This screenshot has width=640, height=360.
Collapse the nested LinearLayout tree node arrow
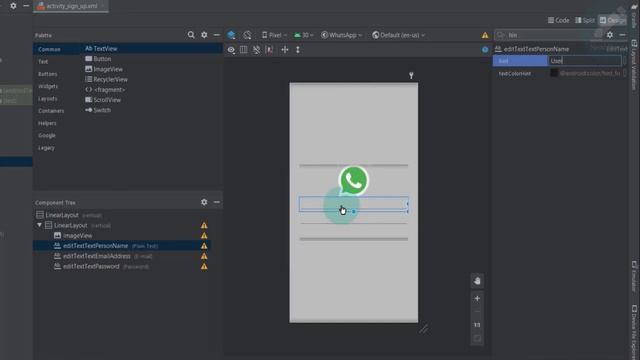coord(40,225)
